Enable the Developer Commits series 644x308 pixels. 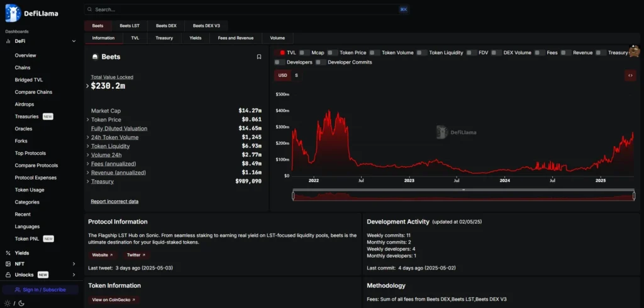pos(321,62)
